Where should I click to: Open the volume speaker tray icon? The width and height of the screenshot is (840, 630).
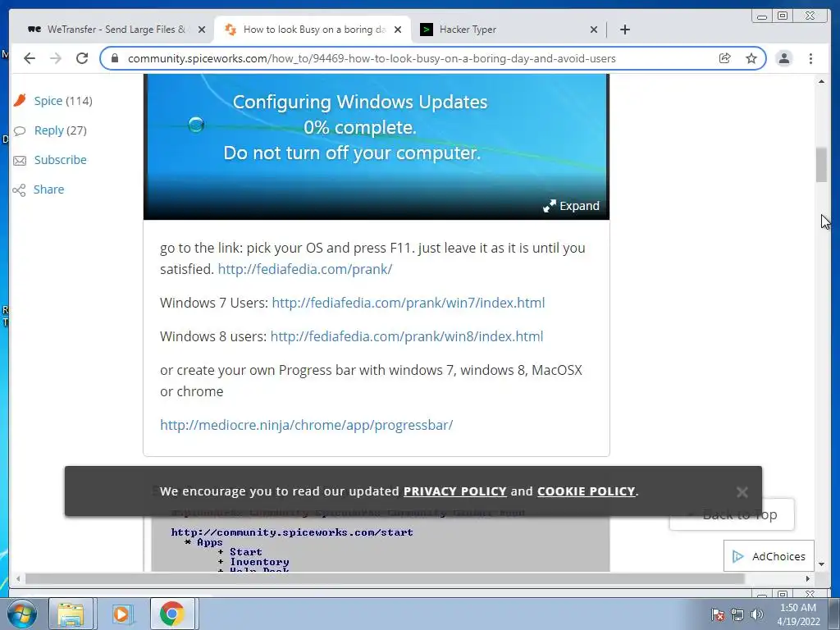point(756,614)
